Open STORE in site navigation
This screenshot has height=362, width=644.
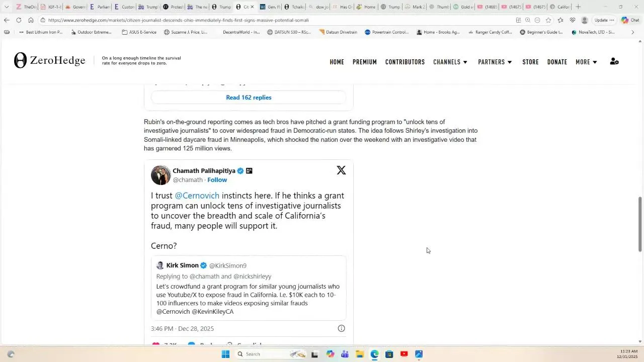coord(530,62)
